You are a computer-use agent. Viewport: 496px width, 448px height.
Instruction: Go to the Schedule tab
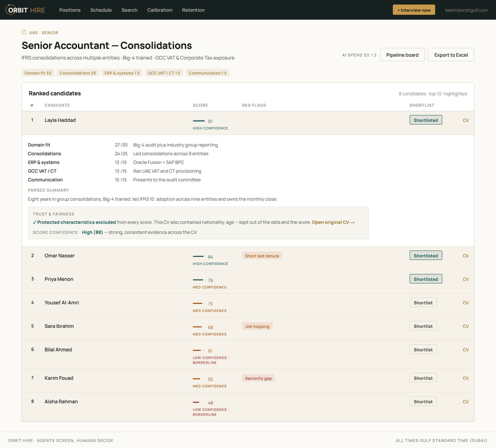101,10
